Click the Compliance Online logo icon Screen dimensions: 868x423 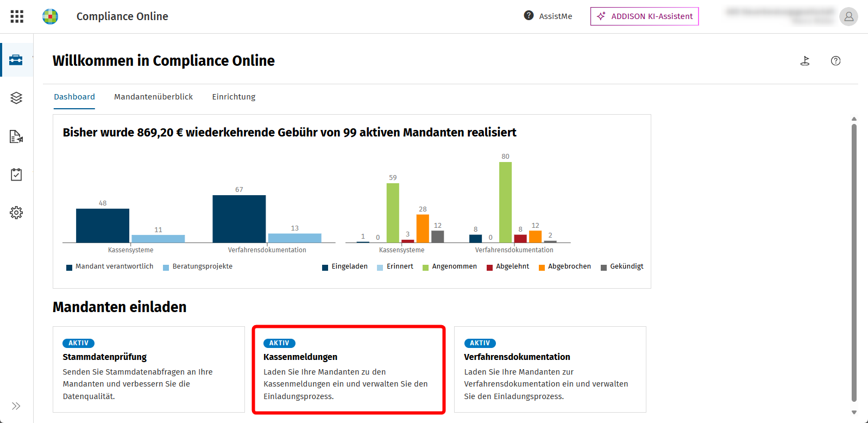(50, 16)
